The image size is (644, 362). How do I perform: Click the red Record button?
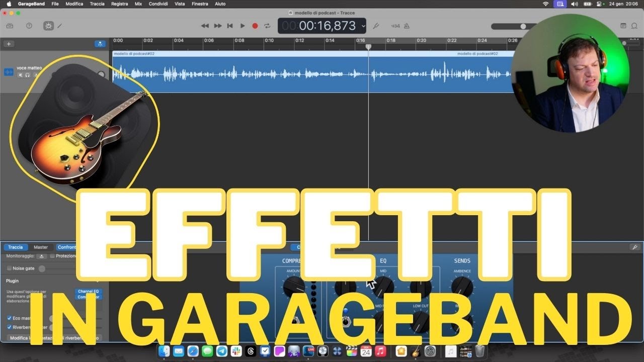click(x=255, y=26)
